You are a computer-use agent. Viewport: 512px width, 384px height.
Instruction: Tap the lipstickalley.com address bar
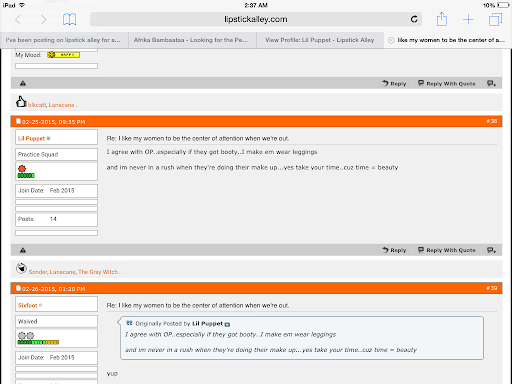pos(256,19)
